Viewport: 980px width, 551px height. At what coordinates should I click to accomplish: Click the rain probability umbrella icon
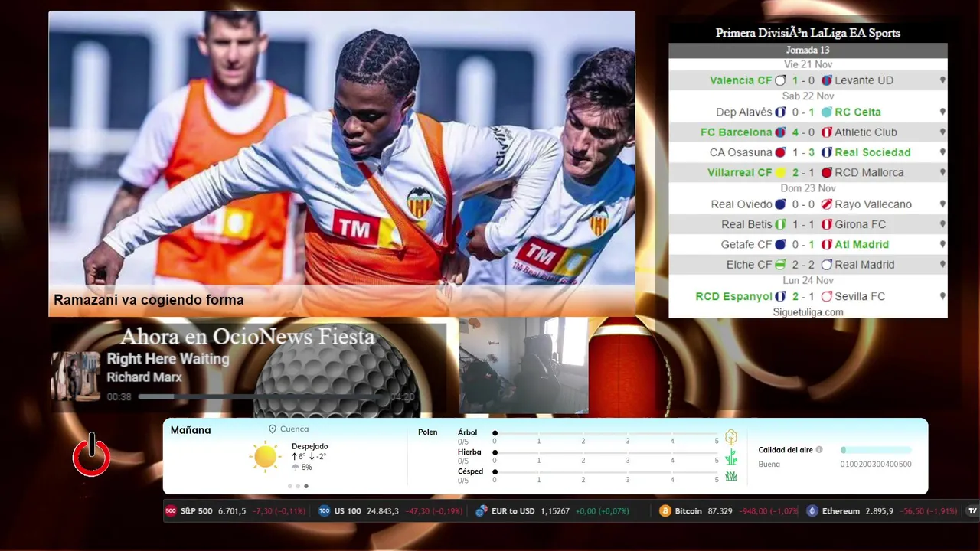pos(296,468)
